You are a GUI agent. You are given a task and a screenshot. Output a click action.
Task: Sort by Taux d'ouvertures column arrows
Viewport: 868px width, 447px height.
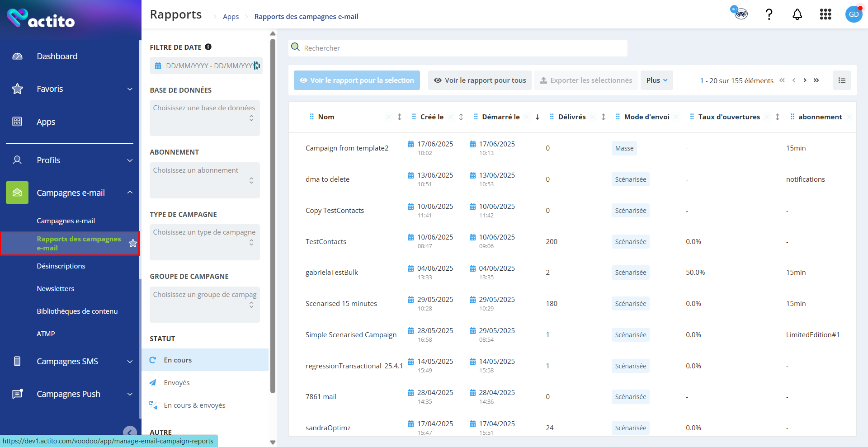(777, 117)
